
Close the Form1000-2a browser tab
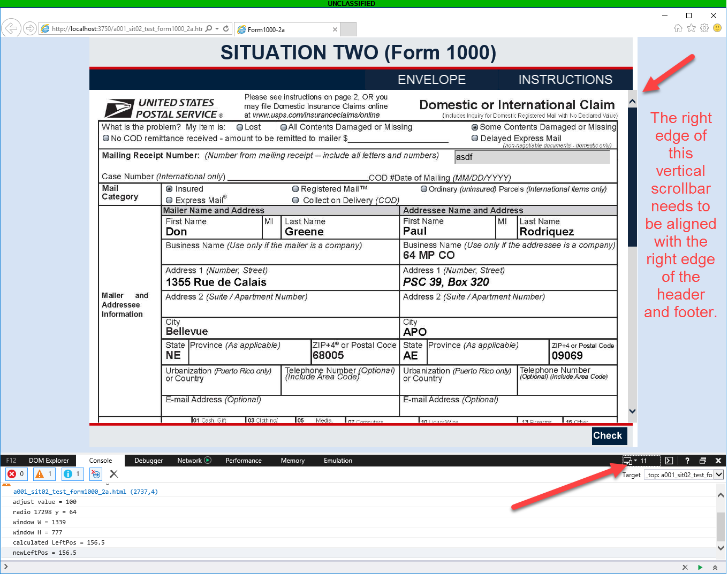[335, 29]
